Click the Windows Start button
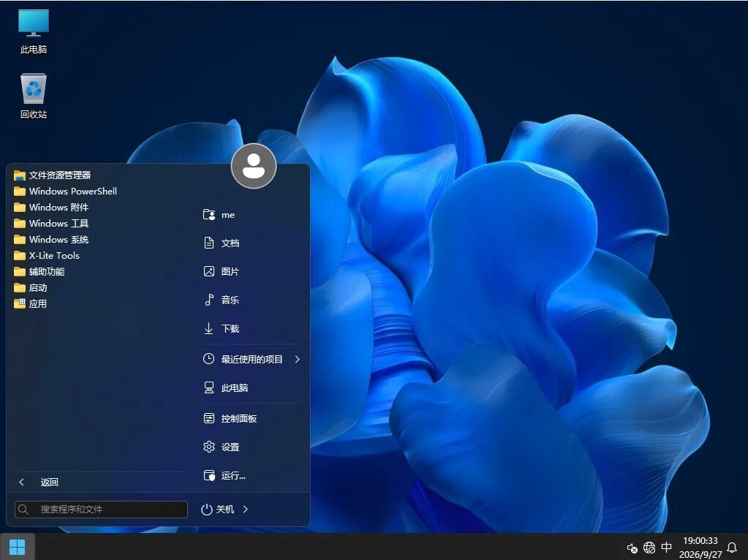The height and width of the screenshot is (560, 748). [17, 547]
